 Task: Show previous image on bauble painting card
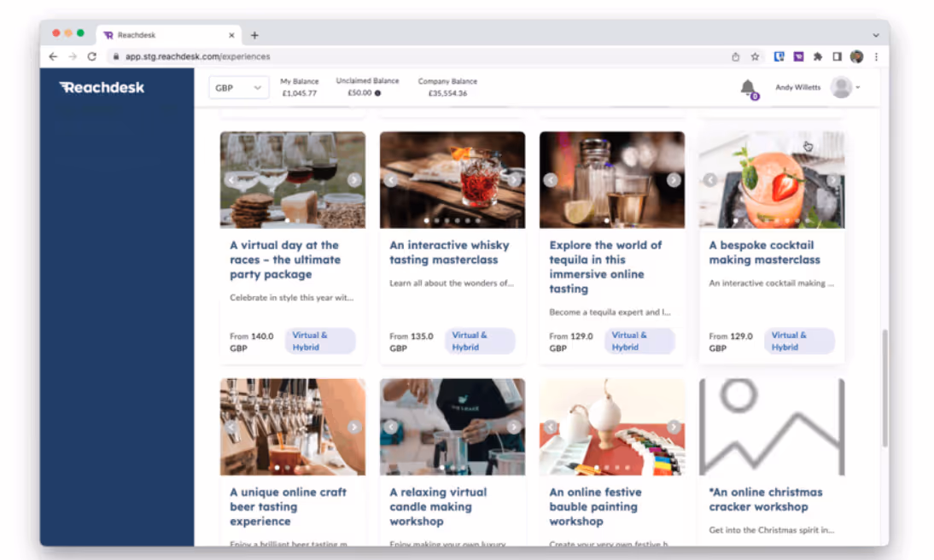(551, 427)
